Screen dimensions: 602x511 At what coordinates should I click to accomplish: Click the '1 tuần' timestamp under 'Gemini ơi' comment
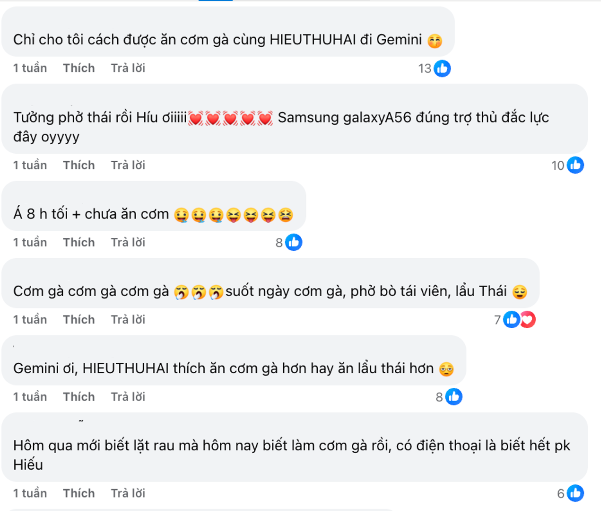pyautogui.click(x=30, y=397)
